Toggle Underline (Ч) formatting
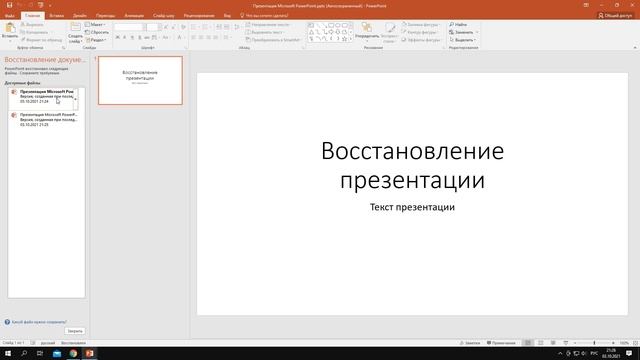Image resolution: width=640 pixels, height=360 pixels. 132,38
